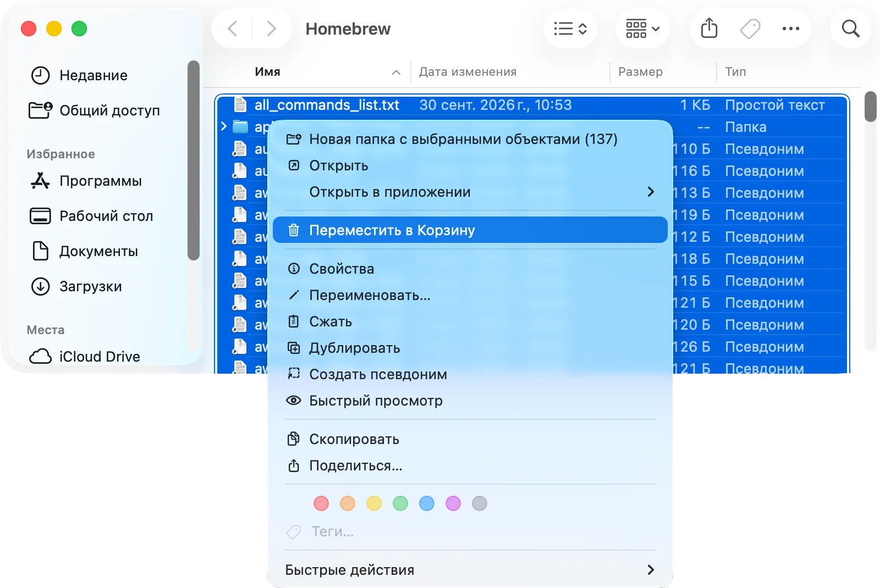Viewport: 880px width, 588px height.
Task: Choose Открыть in the context menu
Action: 470,165
